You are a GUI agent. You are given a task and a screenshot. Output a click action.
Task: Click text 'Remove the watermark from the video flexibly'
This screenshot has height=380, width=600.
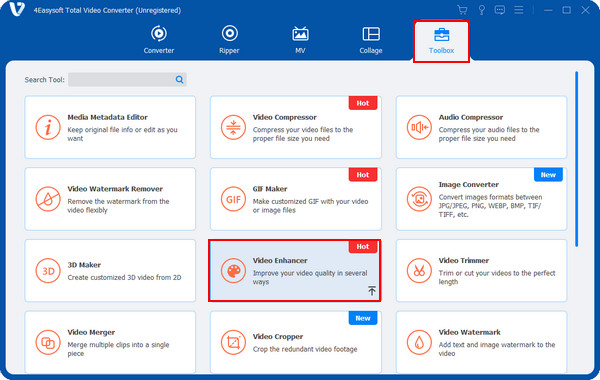tap(118, 205)
